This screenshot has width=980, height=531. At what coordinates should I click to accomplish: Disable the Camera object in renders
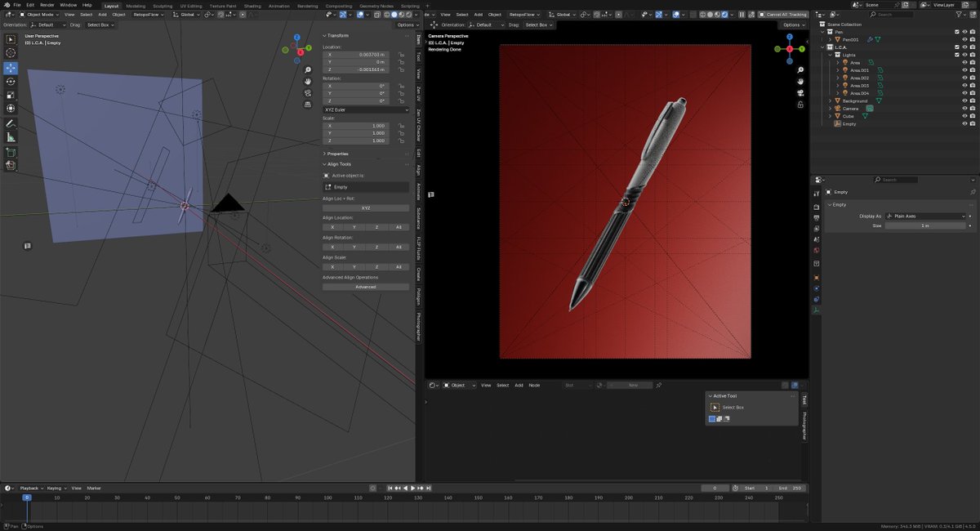tap(972, 108)
